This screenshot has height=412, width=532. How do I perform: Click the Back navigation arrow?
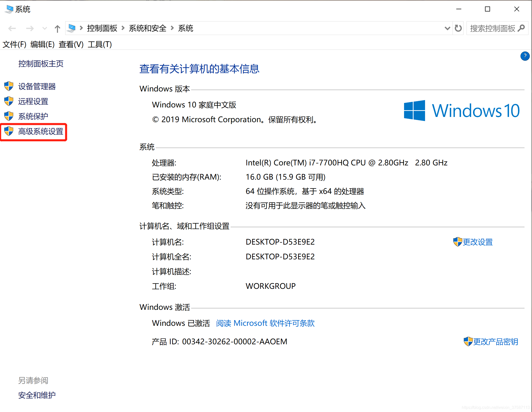(x=12, y=28)
